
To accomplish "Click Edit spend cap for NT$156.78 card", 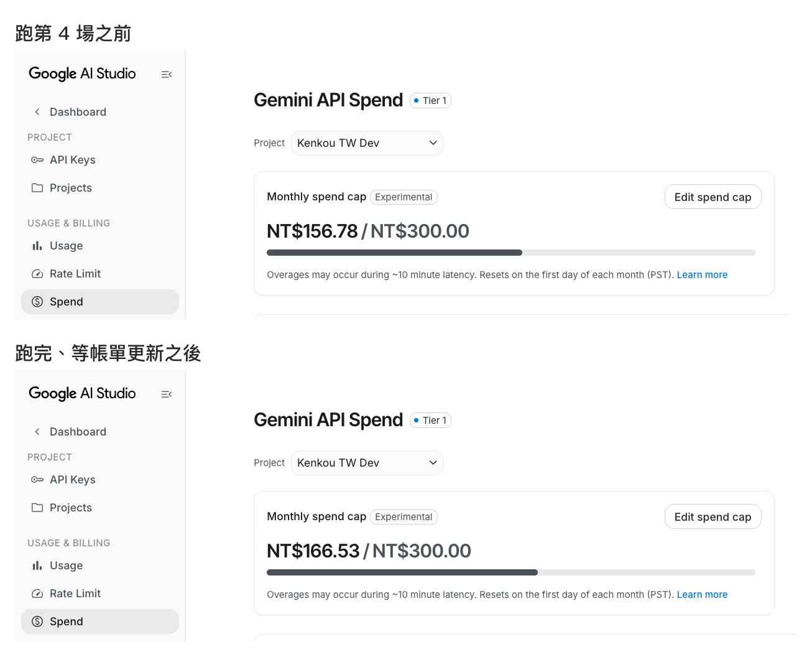I will point(713,197).
